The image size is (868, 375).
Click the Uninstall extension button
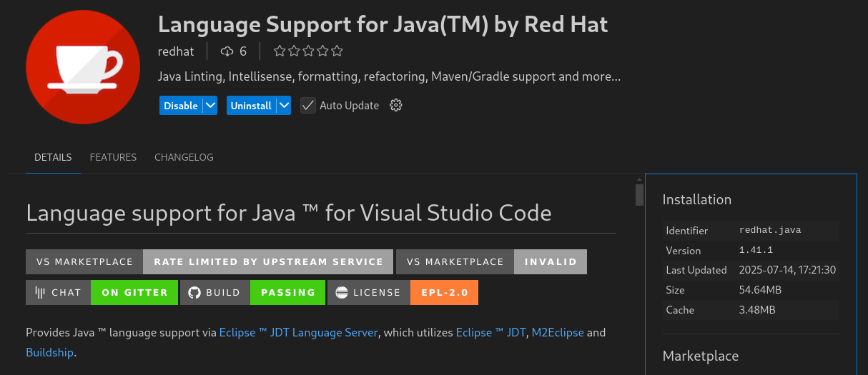click(x=251, y=106)
